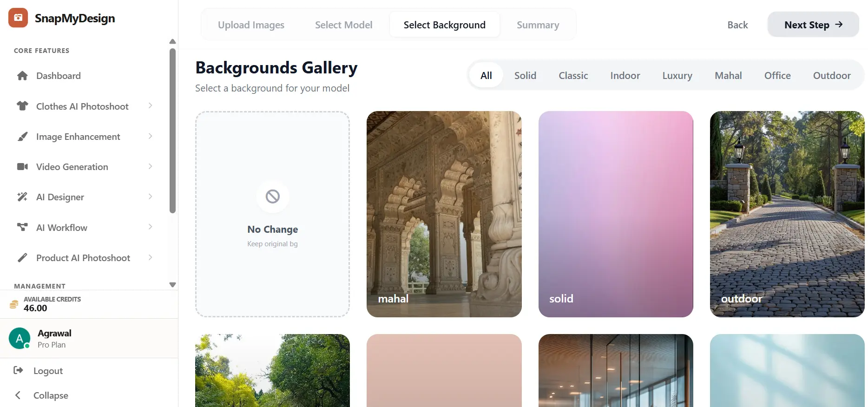Expand the Product AI Photoshoot submenu chevron
Viewport: 868px width, 407px height.
point(150,257)
